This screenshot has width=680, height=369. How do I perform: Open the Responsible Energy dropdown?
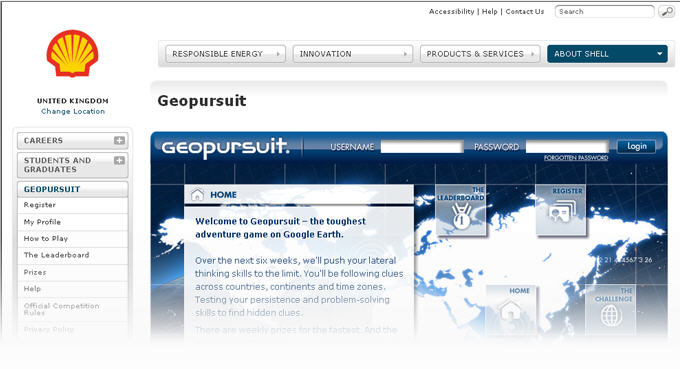[226, 54]
